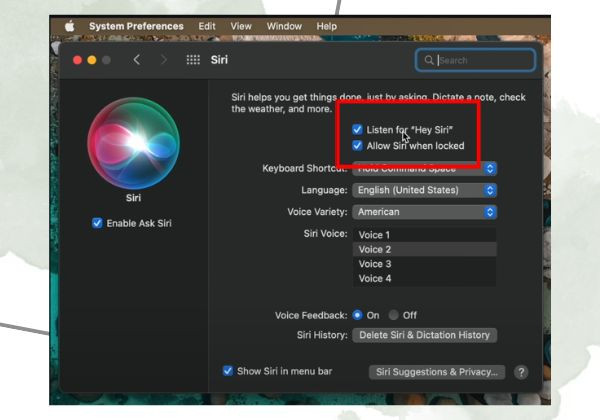600x420 pixels.
Task: Open the Help menu
Action: [x=326, y=26]
